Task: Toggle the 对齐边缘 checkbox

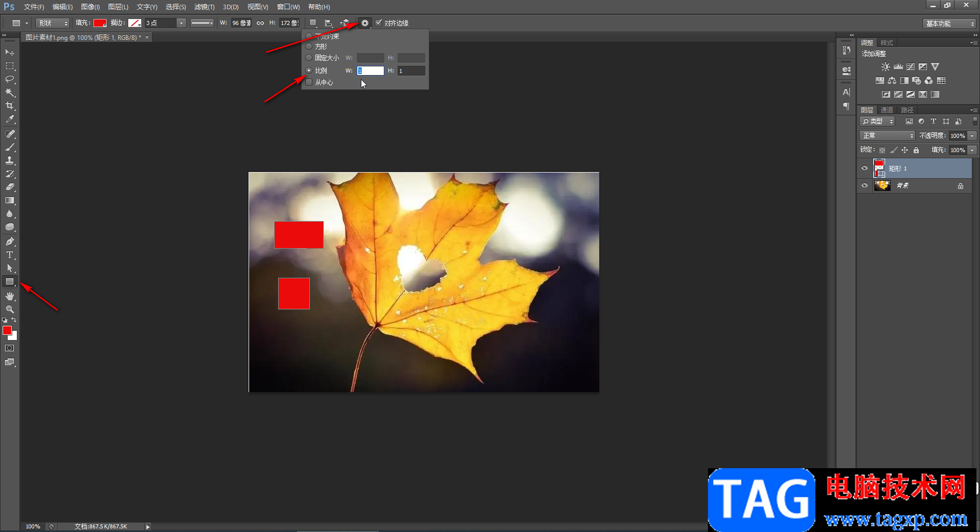Action: 379,23
